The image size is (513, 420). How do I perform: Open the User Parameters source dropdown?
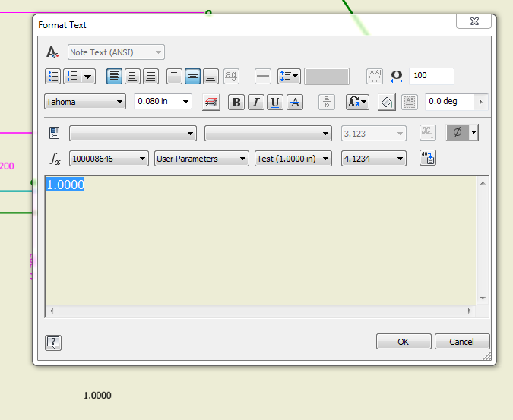tap(201, 159)
